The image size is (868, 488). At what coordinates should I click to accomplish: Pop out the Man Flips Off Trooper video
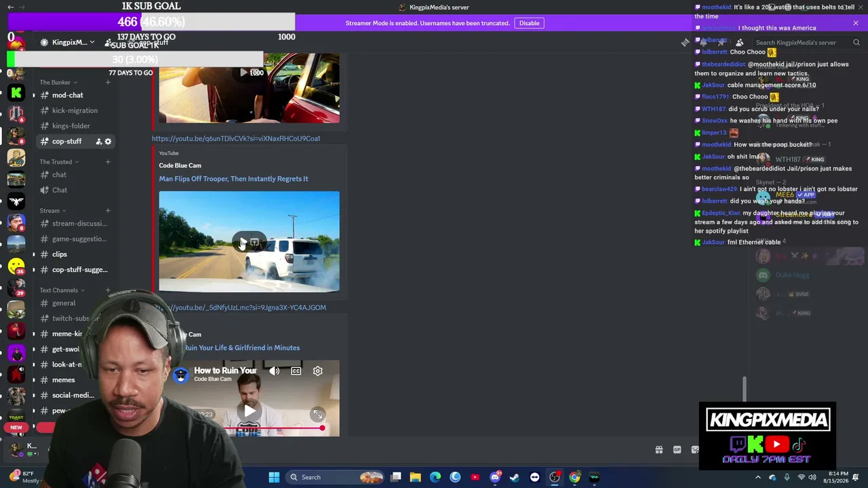[x=254, y=242]
